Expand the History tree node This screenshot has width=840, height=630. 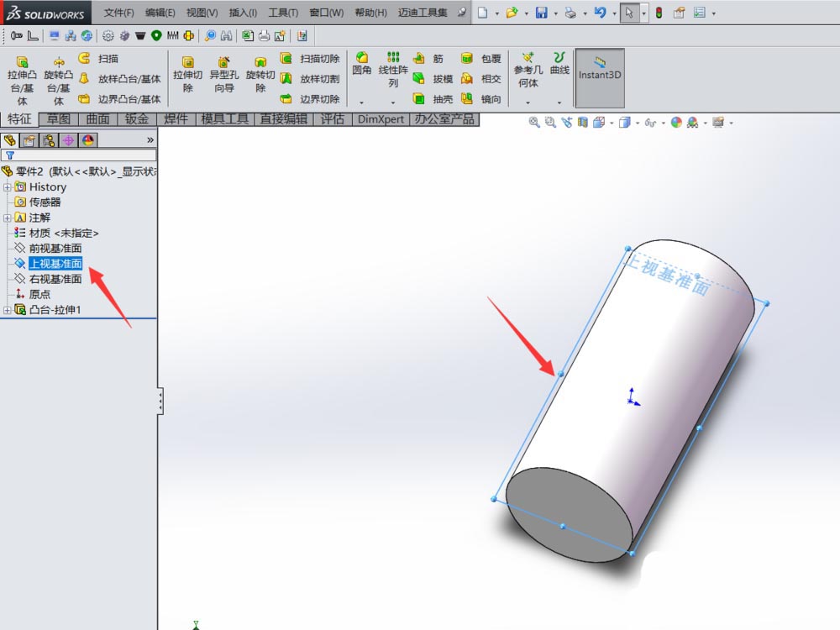tap(7, 187)
